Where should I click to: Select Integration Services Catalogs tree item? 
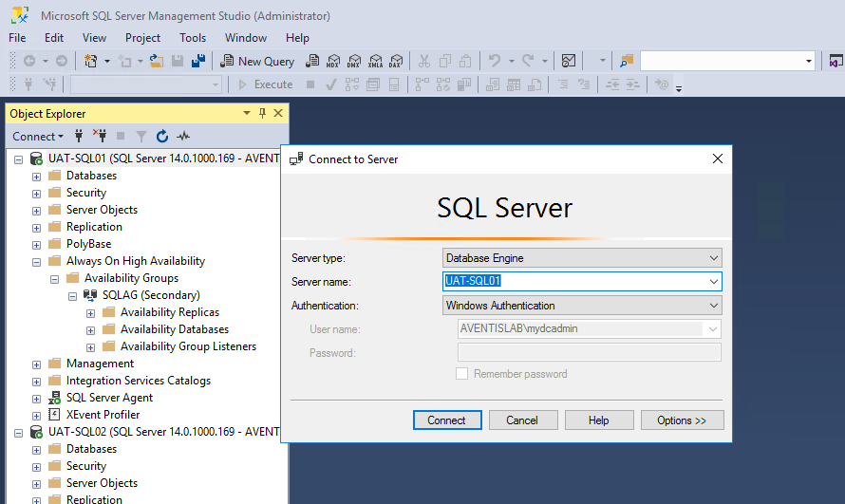138,381
